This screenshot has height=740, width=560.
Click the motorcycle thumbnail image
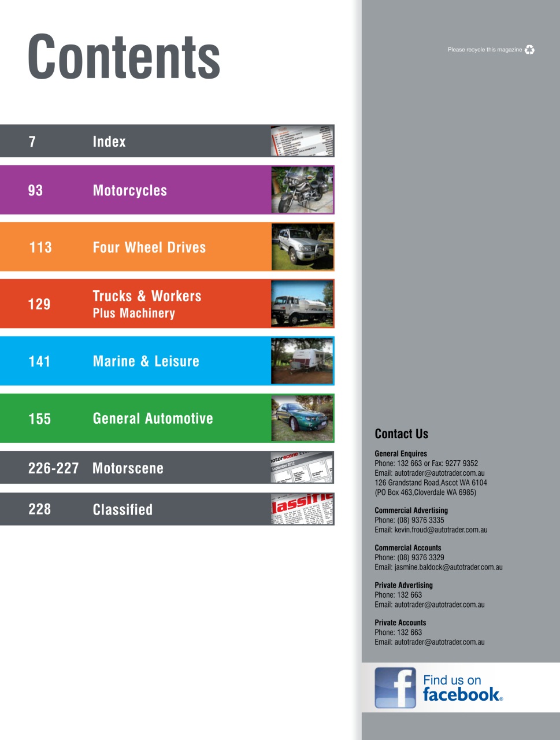[302, 190]
